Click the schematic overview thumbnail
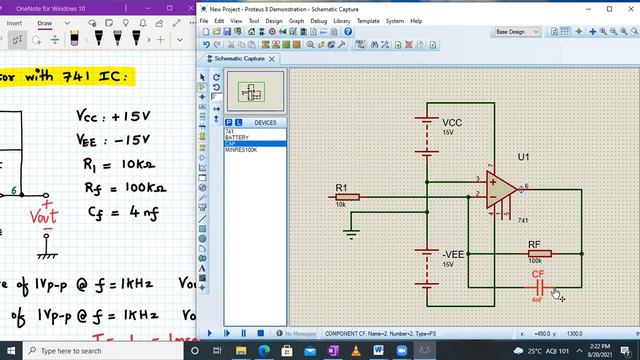640x360 pixels. [x=256, y=91]
